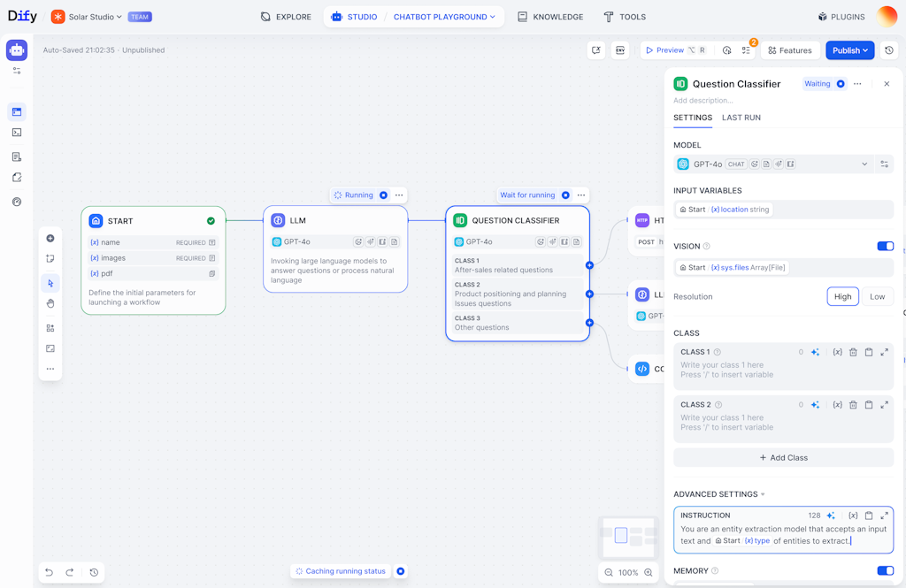
Task: Expand the Instruction field to fullscreen
Action: point(886,515)
